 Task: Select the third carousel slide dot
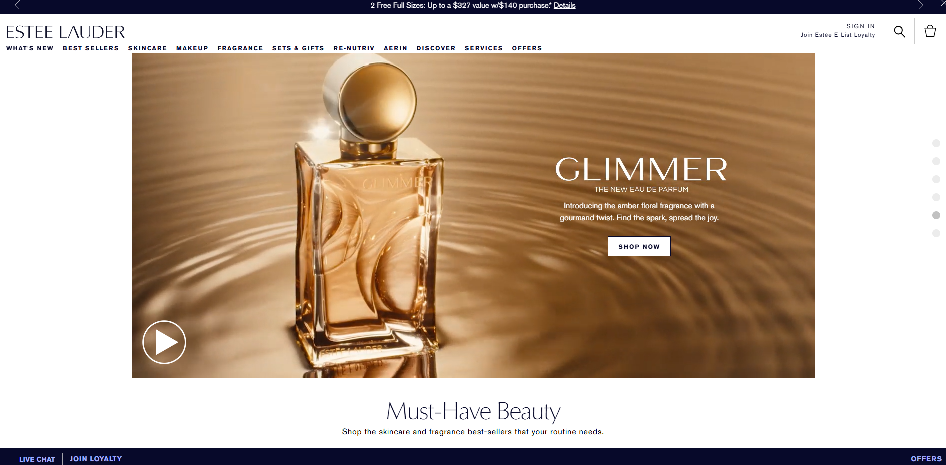tap(936, 179)
